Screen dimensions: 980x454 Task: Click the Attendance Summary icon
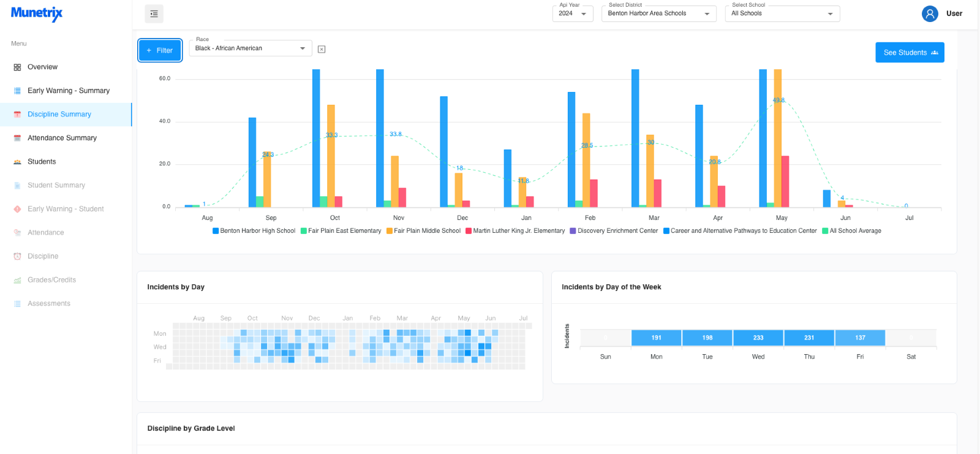click(17, 138)
